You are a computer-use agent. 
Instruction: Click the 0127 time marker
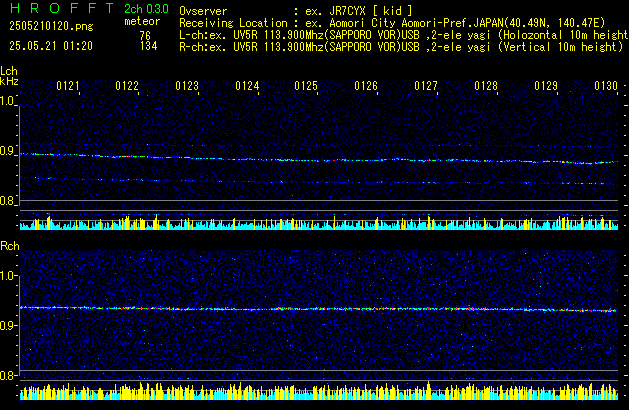coord(426,86)
